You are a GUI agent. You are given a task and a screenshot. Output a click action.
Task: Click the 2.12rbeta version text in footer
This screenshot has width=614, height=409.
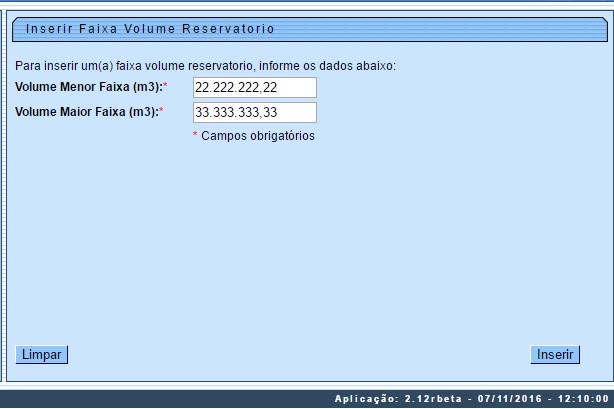point(433,399)
